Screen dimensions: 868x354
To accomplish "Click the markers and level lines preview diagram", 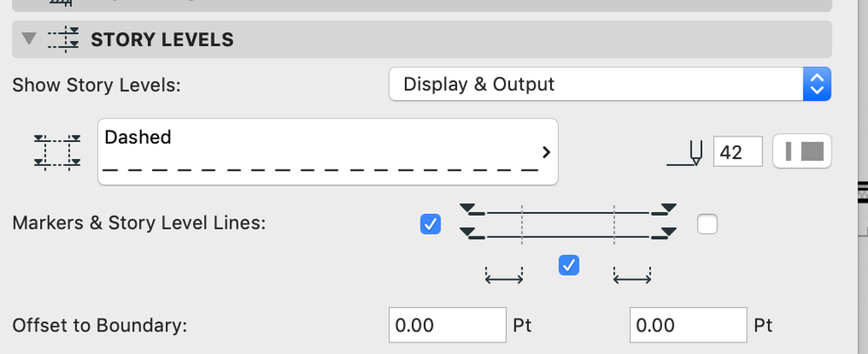I will (x=568, y=222).
